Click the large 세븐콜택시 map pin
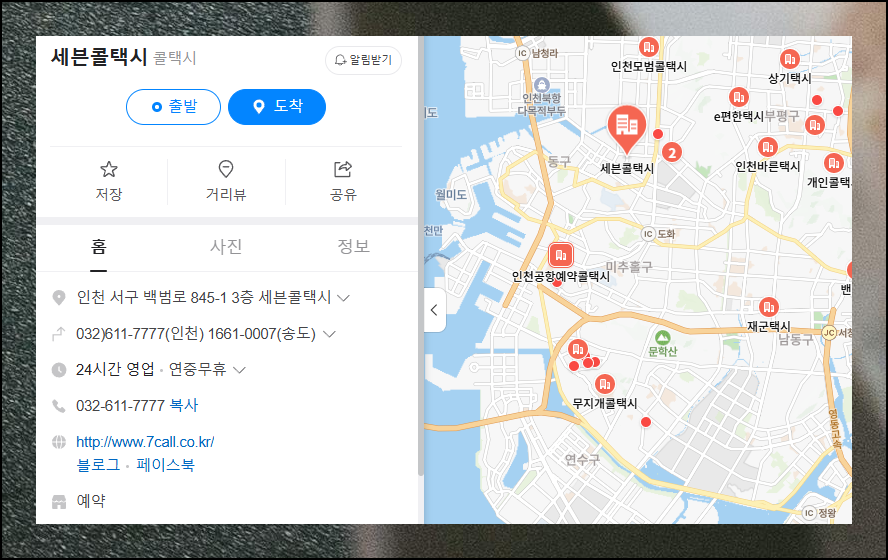This screenshot has height=560, width=888. coord(626,129)
